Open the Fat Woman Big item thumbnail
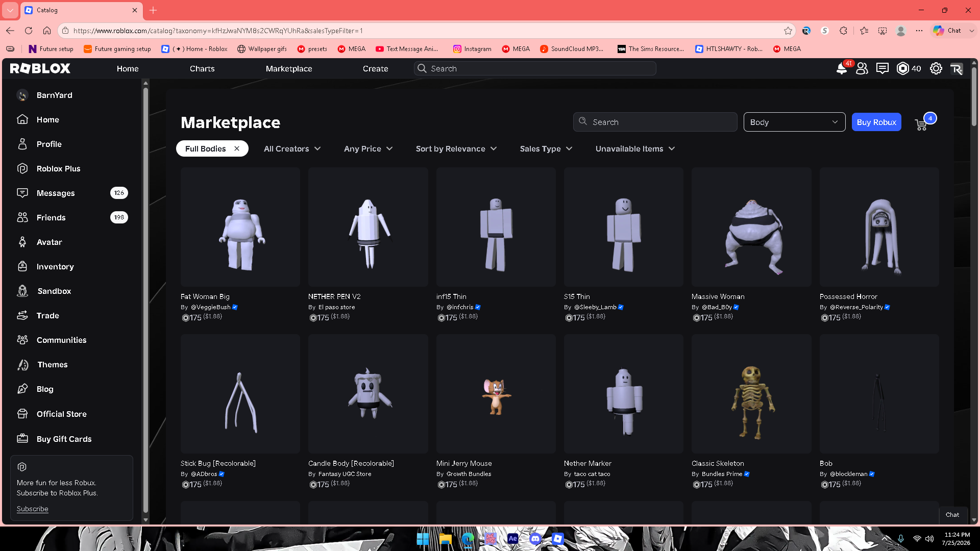 (240, 227)
